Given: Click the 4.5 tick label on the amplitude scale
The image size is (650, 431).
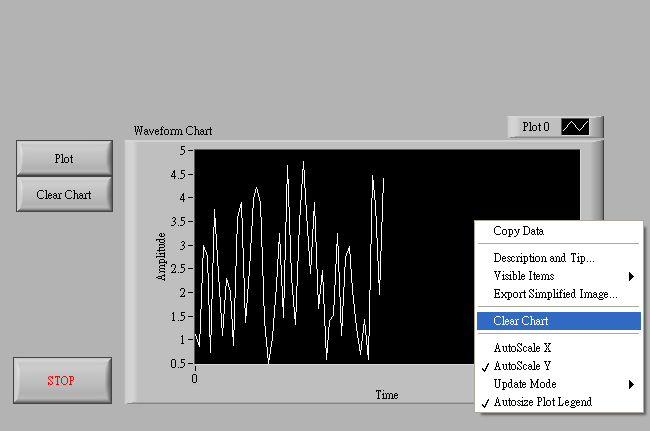Looking at the screenshot, I should (x=178, y=174).
